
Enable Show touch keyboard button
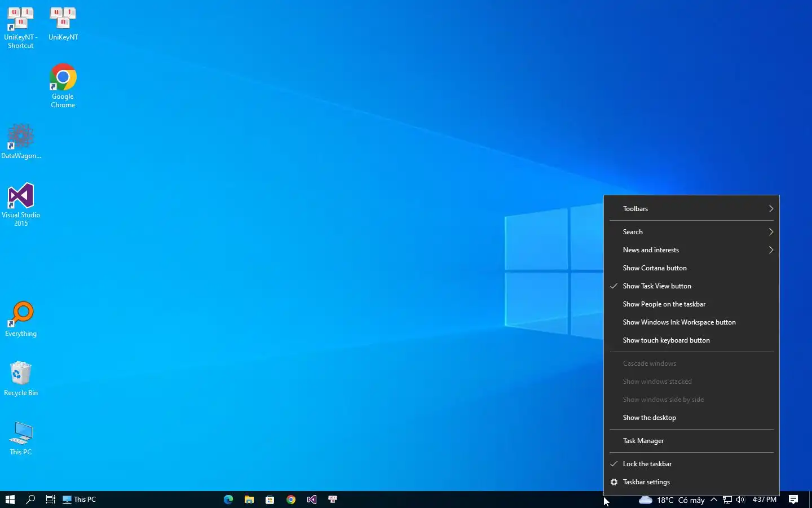pyautogui.click(x=691, y=340)
